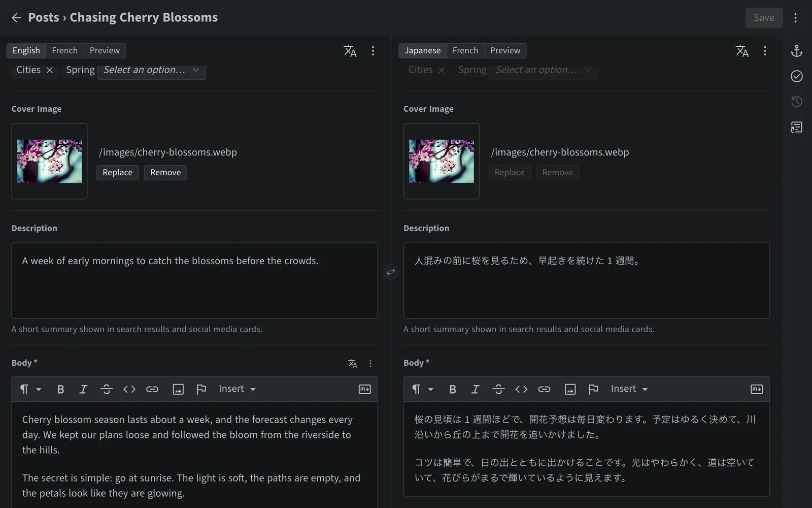Click the swap panes arrow between editors

pos(390,272)
